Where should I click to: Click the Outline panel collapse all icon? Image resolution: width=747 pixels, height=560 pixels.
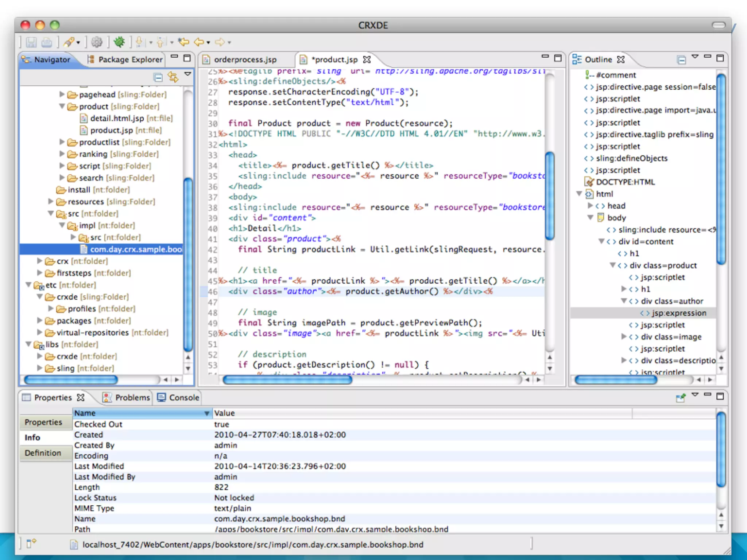click(x=681, y=59)
